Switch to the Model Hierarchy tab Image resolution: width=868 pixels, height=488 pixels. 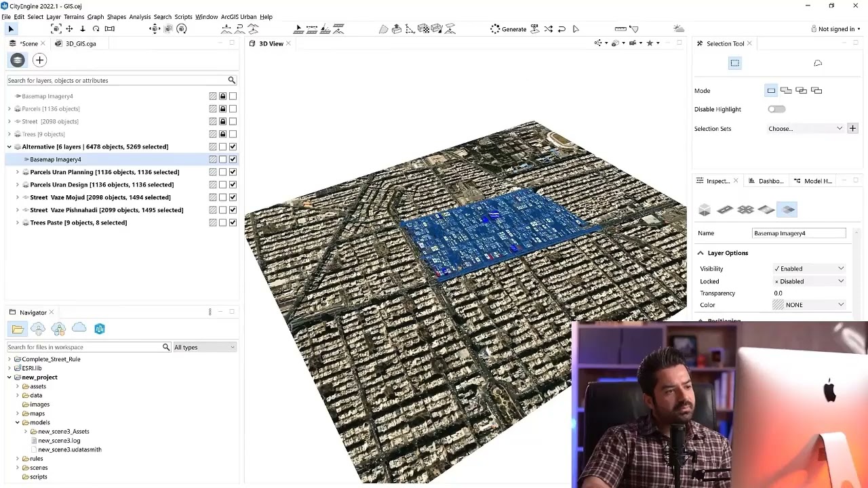point(812,181)
